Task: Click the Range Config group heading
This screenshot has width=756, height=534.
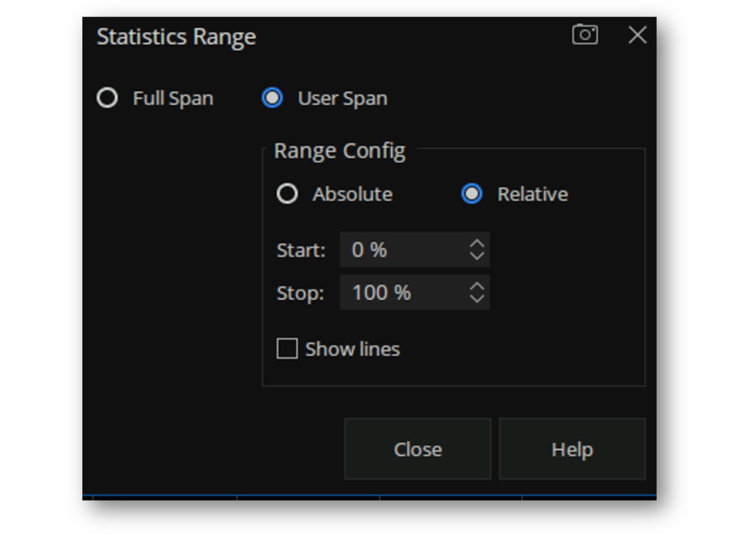Action: [x=339, y=151]
